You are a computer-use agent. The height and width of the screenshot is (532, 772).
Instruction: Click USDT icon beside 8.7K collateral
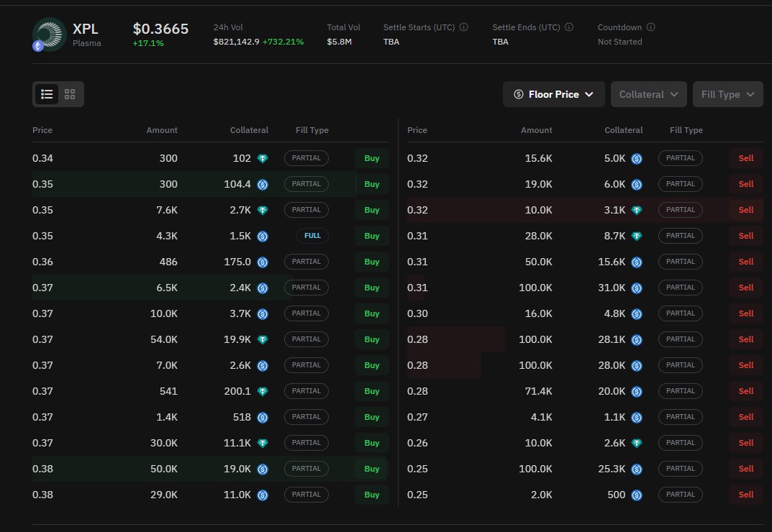[637, 237]
